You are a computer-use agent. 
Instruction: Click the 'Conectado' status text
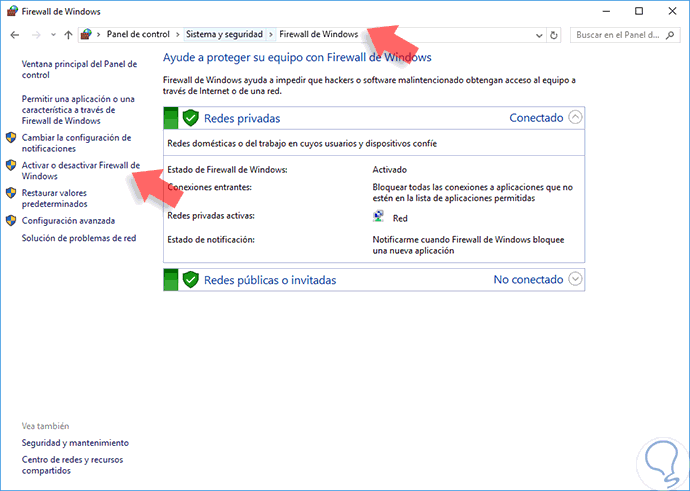click(x=536, y=118)
